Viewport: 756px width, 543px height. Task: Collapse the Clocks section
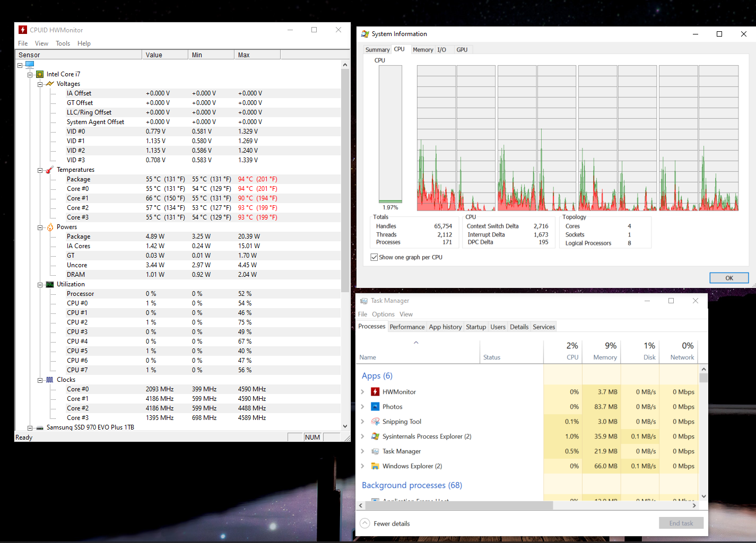point(40,380)
